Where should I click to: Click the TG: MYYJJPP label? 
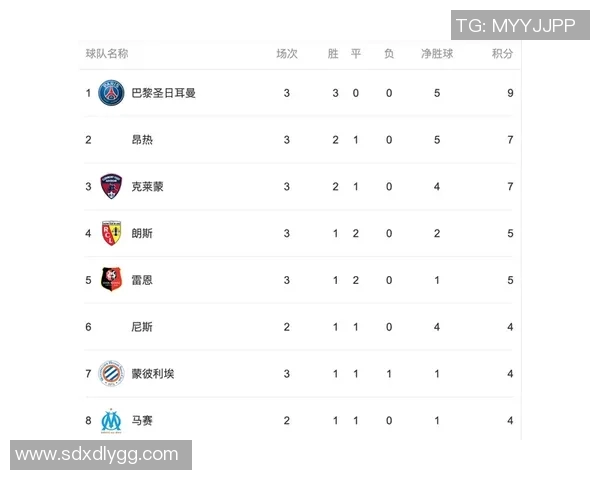(x=515, y=26)
